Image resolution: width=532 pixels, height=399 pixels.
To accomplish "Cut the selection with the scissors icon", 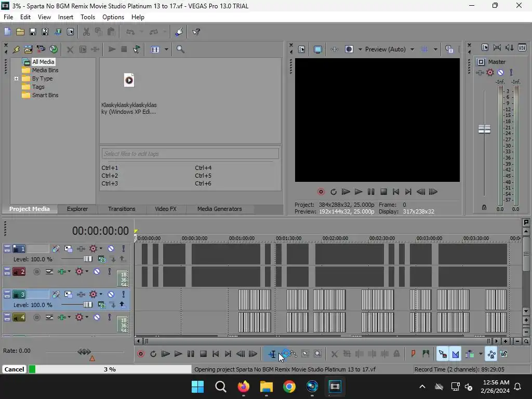I will (86, 32).
